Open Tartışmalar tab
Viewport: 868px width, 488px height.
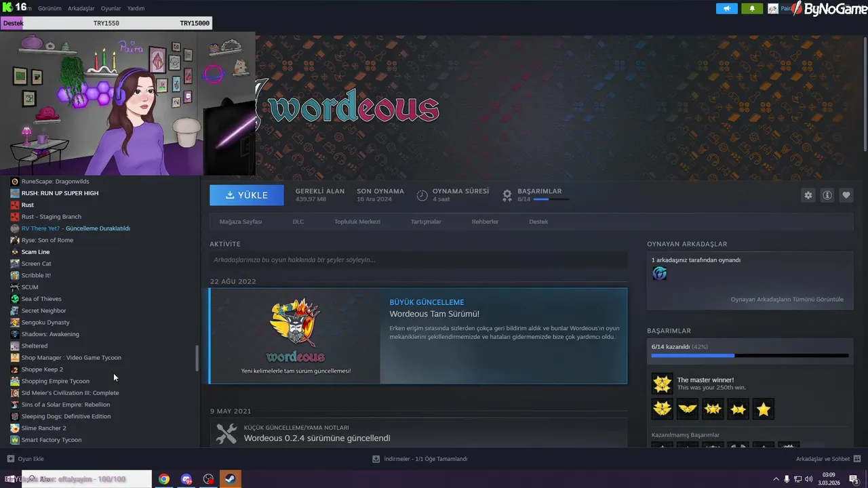(x=426, y=222)
